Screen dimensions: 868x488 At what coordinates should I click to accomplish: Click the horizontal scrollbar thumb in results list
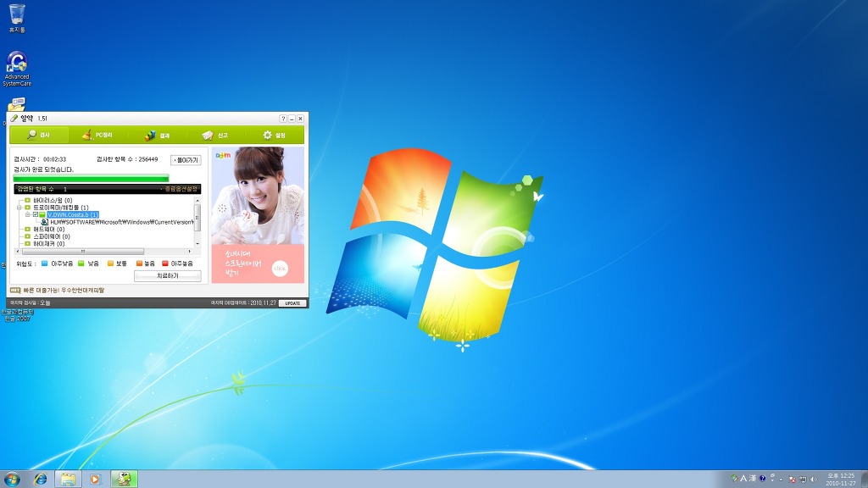point(83,251)
